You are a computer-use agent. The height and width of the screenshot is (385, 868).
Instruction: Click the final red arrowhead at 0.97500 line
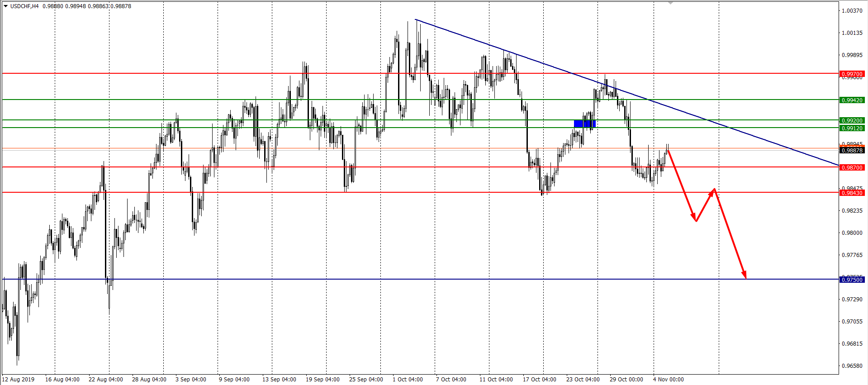pos(745,276)
